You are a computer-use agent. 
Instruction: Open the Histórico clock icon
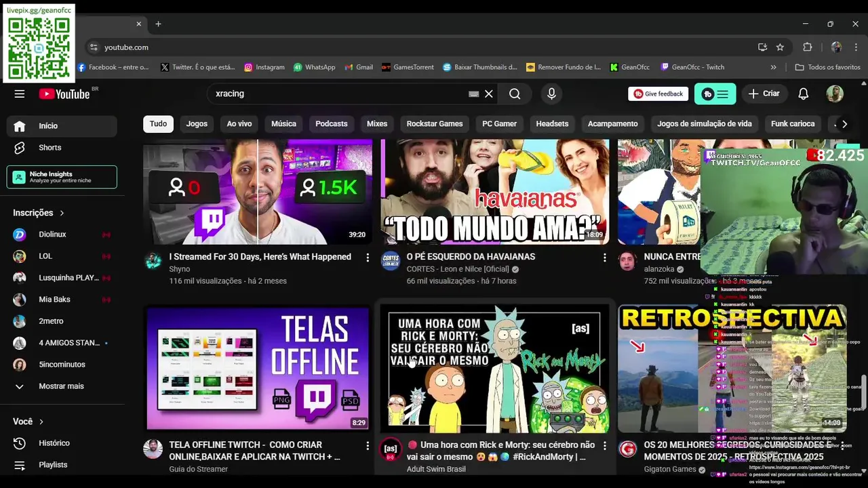[20, 443]
